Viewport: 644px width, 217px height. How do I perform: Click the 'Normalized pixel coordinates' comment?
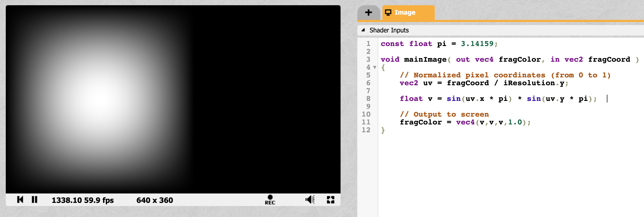coord(505,75)
